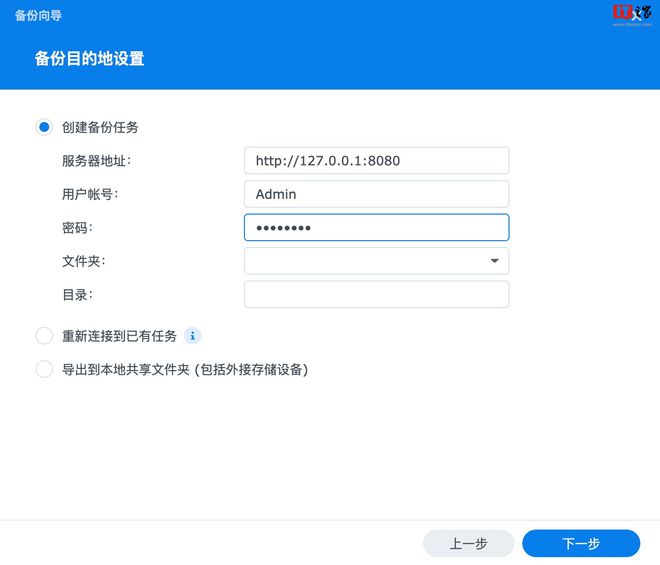Click the 密码 password field
This screenshot has height=565, width=660.
tap(376, 227)
